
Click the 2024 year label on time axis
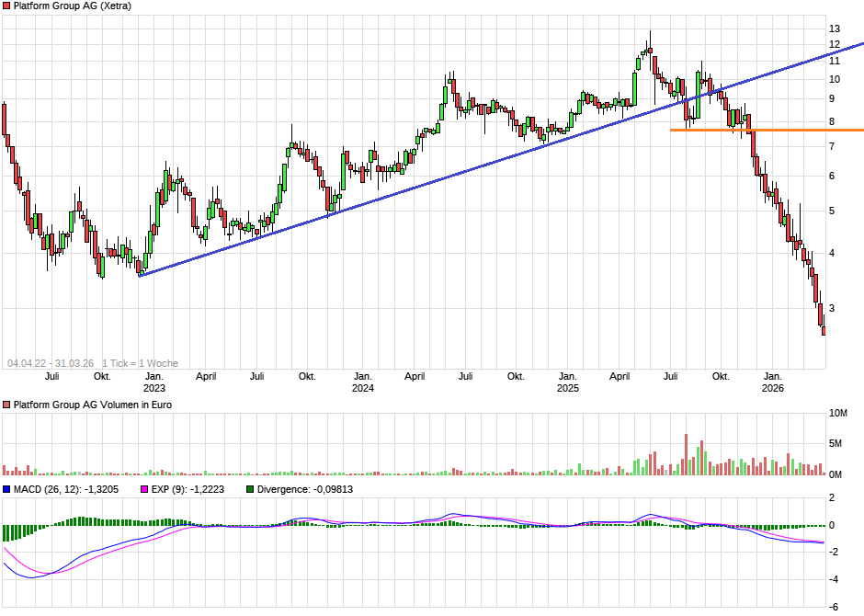pos(362,388)
